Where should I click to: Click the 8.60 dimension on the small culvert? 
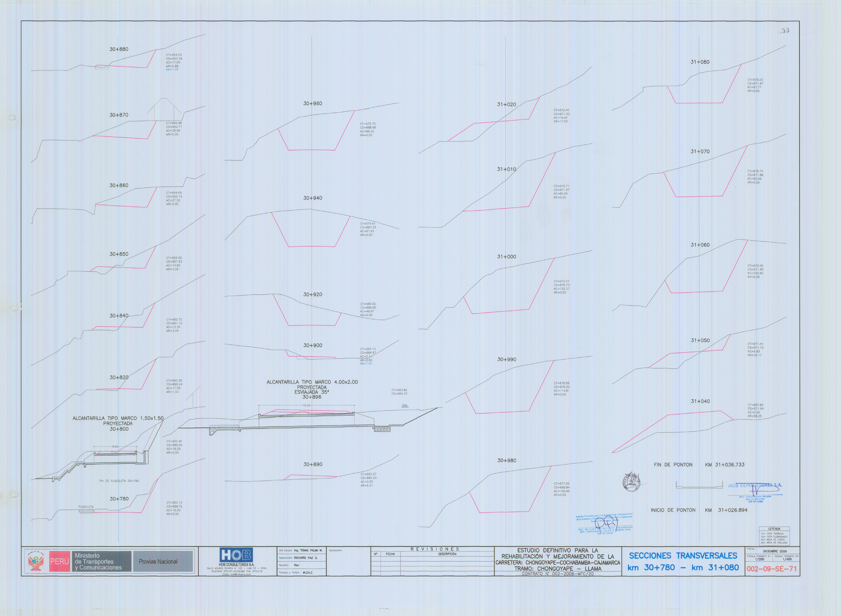(x=115, y=447)
